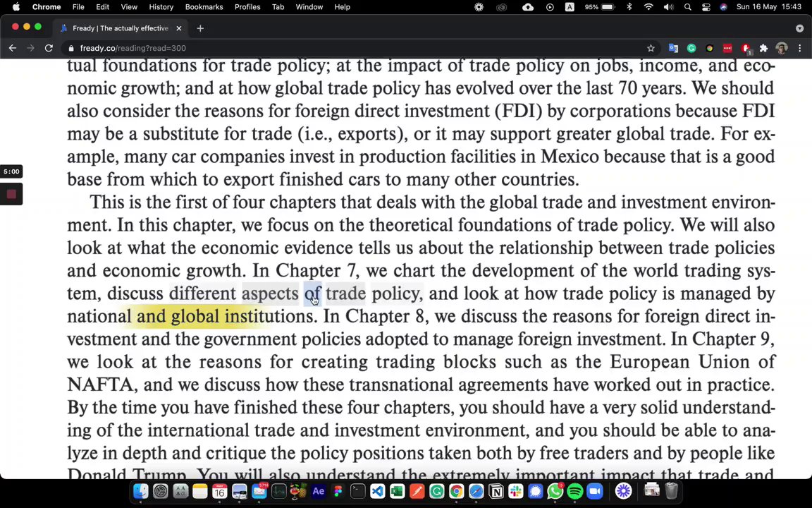Image resolution: width=812 pixels, height=508 pixels.
Task: Go back to the previous page
Action: pyautogui.click(x=13, y=48)
